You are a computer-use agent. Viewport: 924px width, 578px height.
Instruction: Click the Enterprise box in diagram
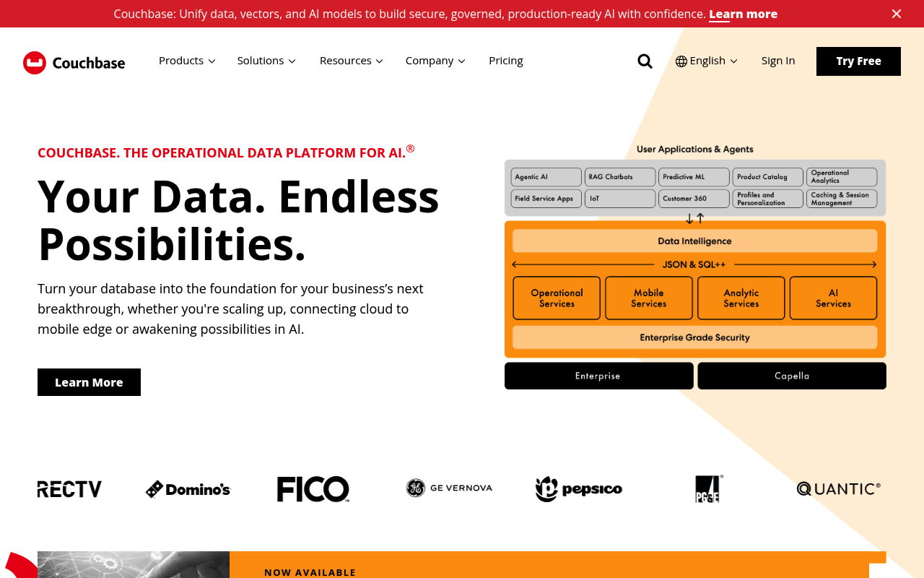tap(598, 376)
